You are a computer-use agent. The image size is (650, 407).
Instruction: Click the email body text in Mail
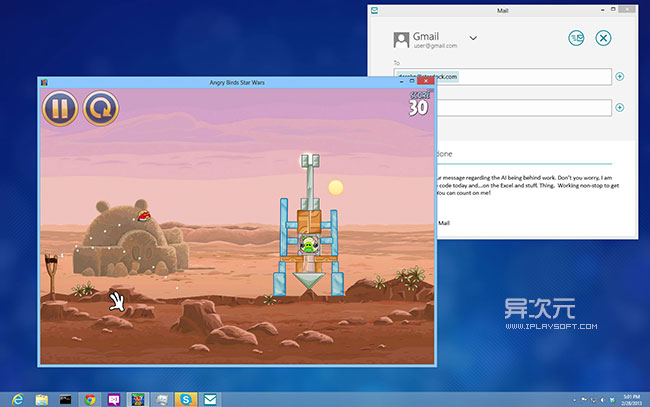[527, 185]
